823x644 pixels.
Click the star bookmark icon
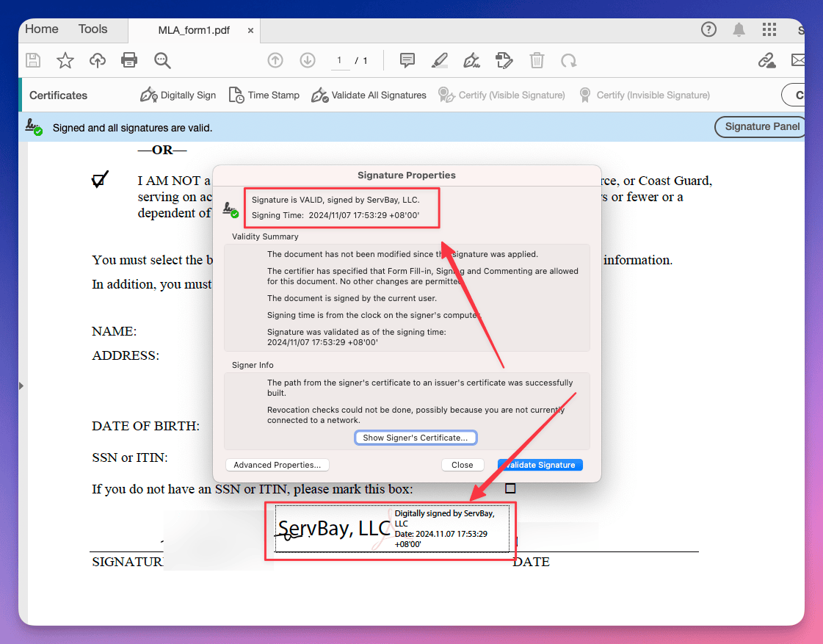point(65,61)
